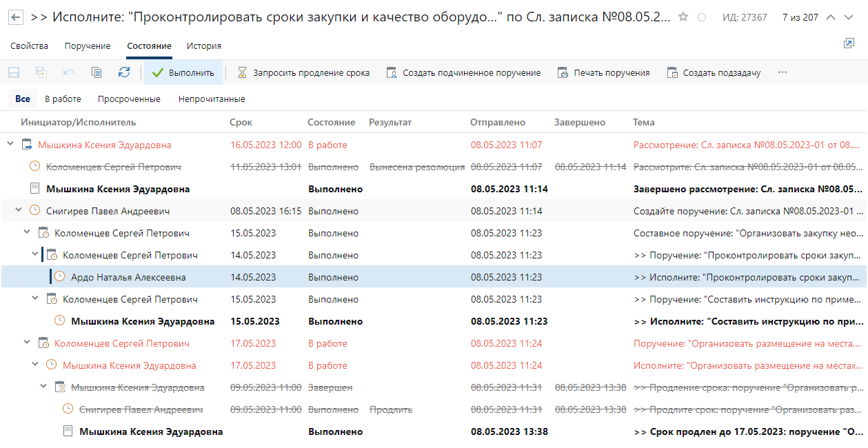Toggle the circle flag next to star
The height and width of the screenshot is (448, 868).
pyautogui.click(x=702, y=17)
